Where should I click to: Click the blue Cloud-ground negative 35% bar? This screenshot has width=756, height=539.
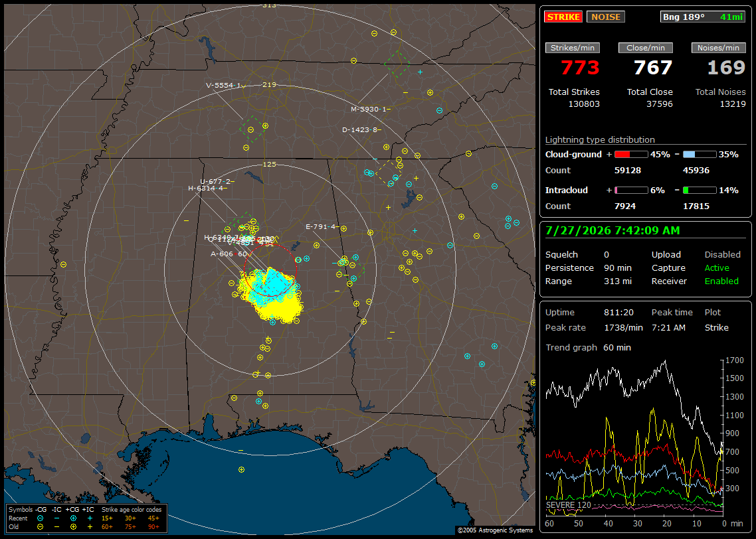coord(700,155)
